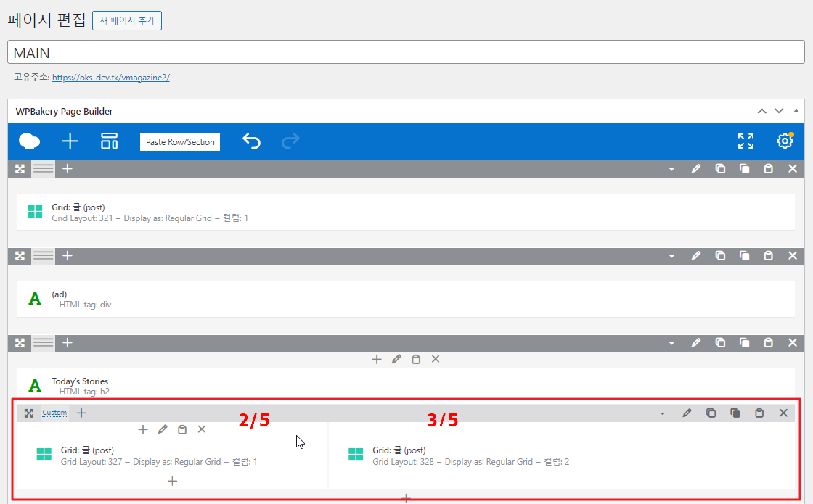This screenshot has height=504, width=813.
Task: Collapse the Custom inner row caret
Action: coord(663,414)
